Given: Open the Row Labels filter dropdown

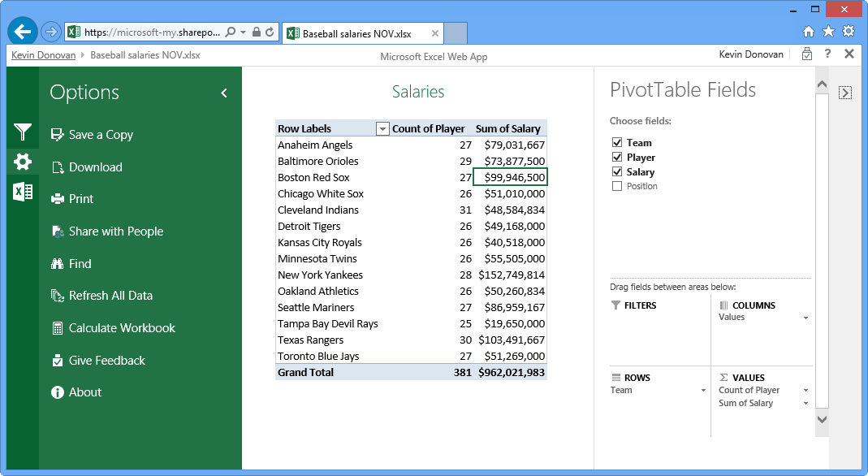Looking at the screenshot, I should coord(382,129).
